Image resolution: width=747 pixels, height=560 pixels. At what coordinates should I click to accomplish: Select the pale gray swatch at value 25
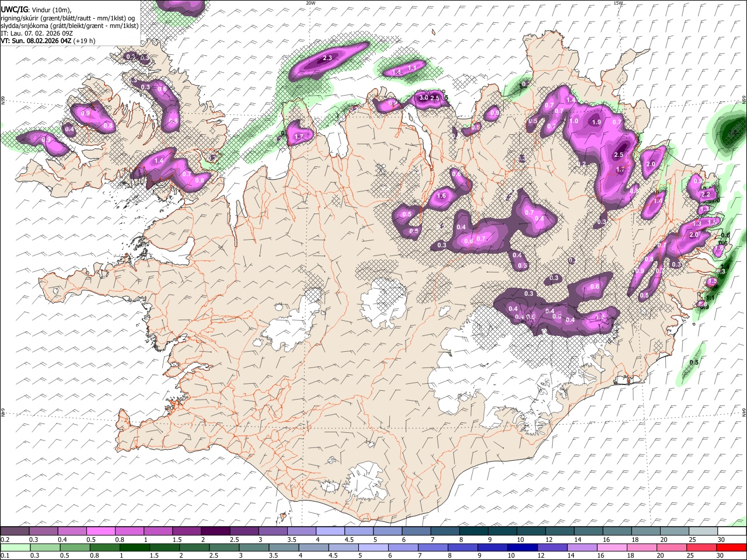click(703, 531)
